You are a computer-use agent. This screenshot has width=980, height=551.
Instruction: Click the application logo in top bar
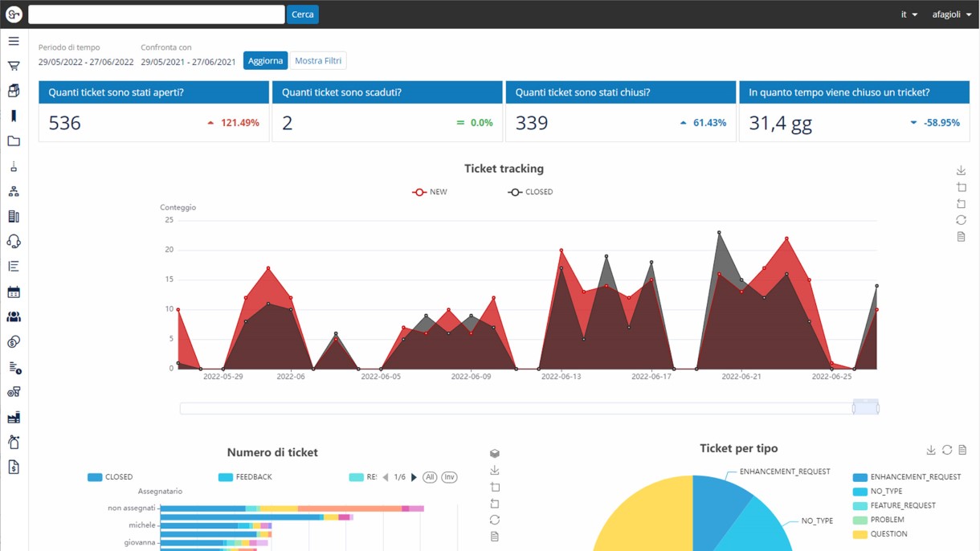(x=14, y=14)
